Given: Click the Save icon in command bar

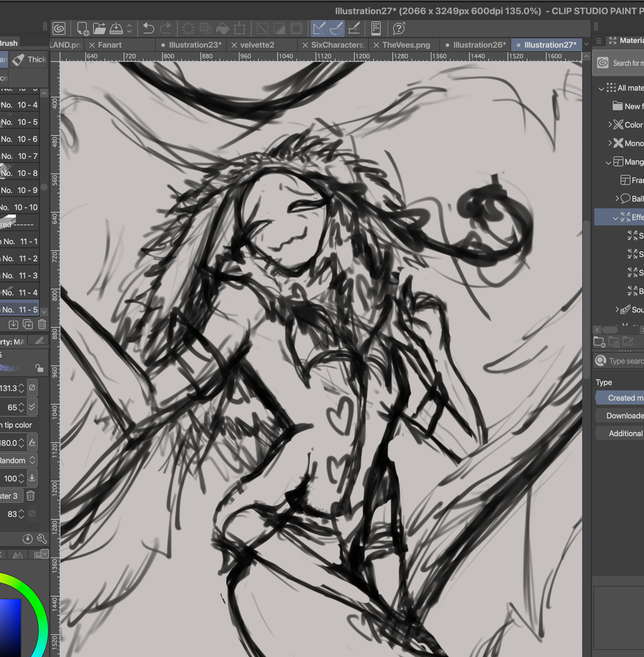Looking at the screenshot, I should pos(116,28).
